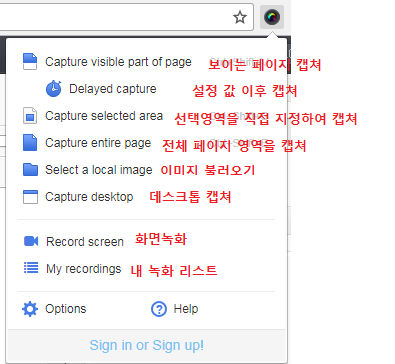Image resolution: width=395 pixels, height=364 pixels.
Task: Click the Sign in or Sign up link
Action: (x=147, y=345)
